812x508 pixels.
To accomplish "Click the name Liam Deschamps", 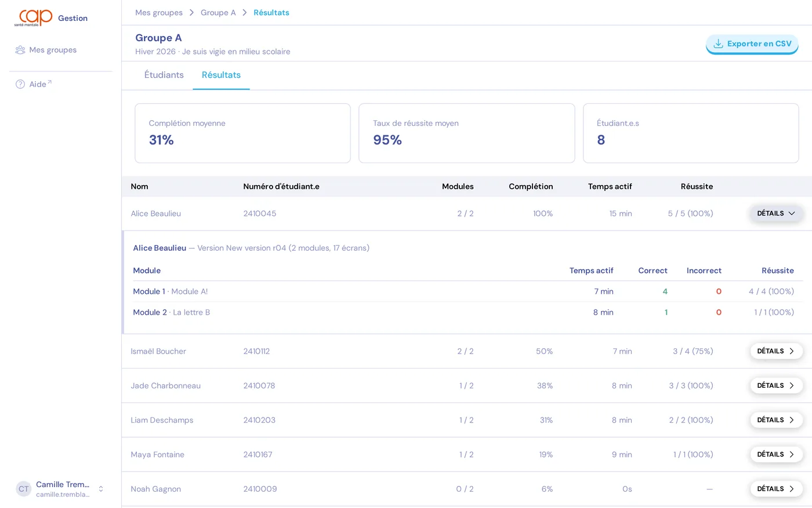I will point(162,420).
